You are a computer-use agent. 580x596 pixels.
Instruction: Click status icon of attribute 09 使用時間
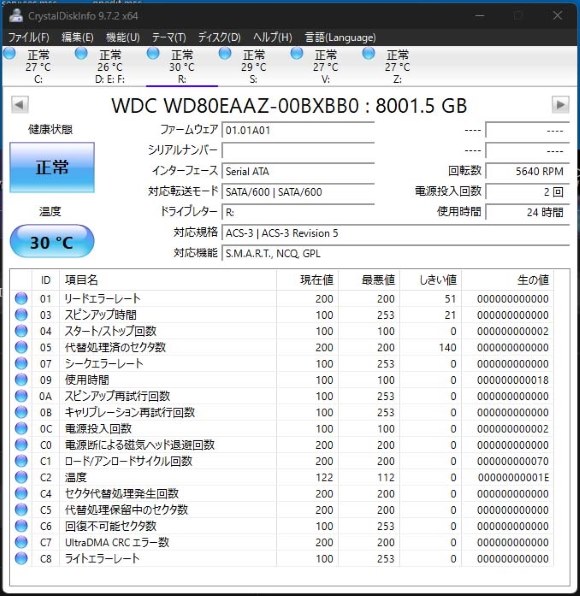pyautogui.click(x=21, y=380)
